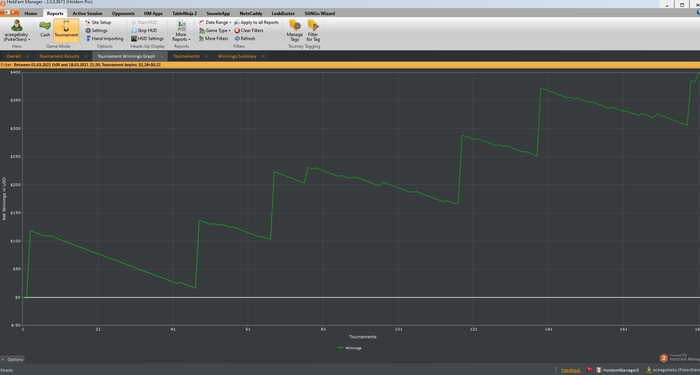Viewport: 700px width, 375px height.
Task: Close the Tournament Winnings Graph tab
Action: [x=162, y=56]
